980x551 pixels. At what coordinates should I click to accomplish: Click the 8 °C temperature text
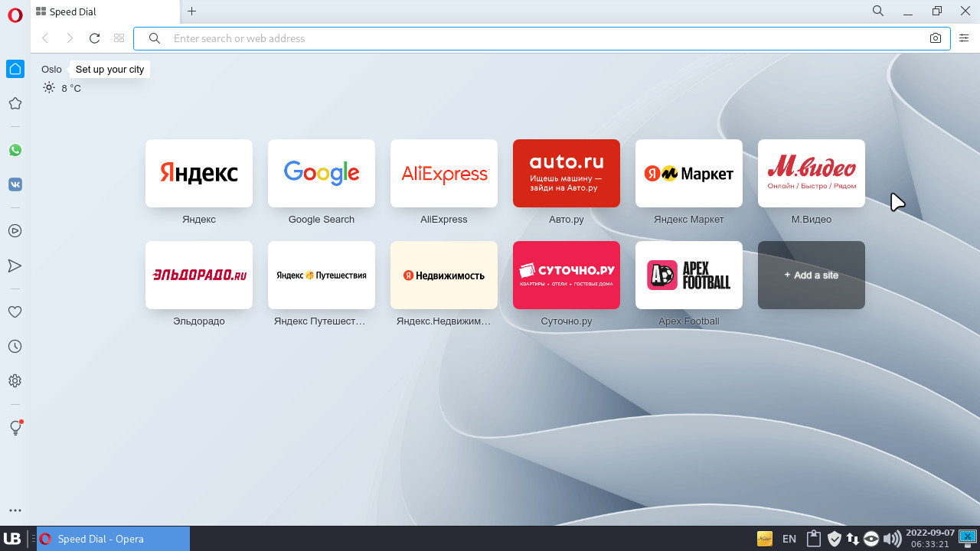tap(71, 88)
